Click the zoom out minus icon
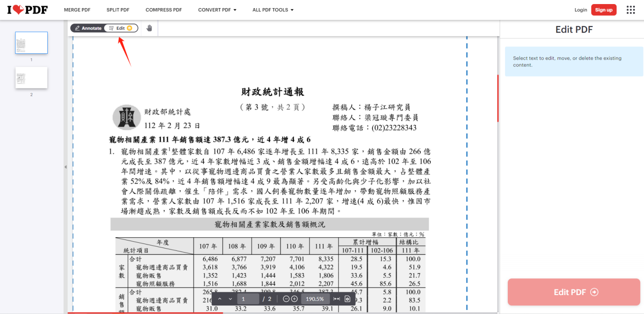 (286, 299)
